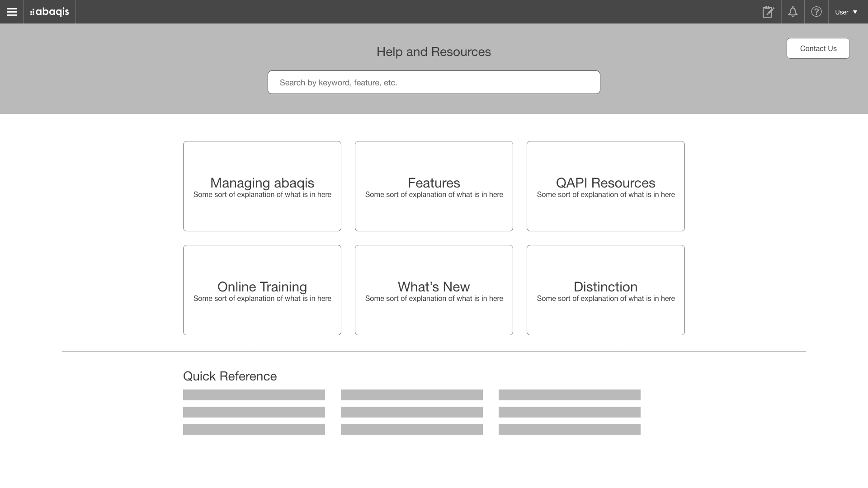Open the Online Training card

262,290
